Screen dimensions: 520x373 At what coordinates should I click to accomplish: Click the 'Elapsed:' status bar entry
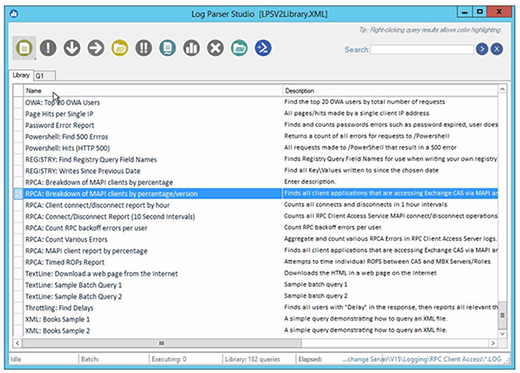point(310,359)
